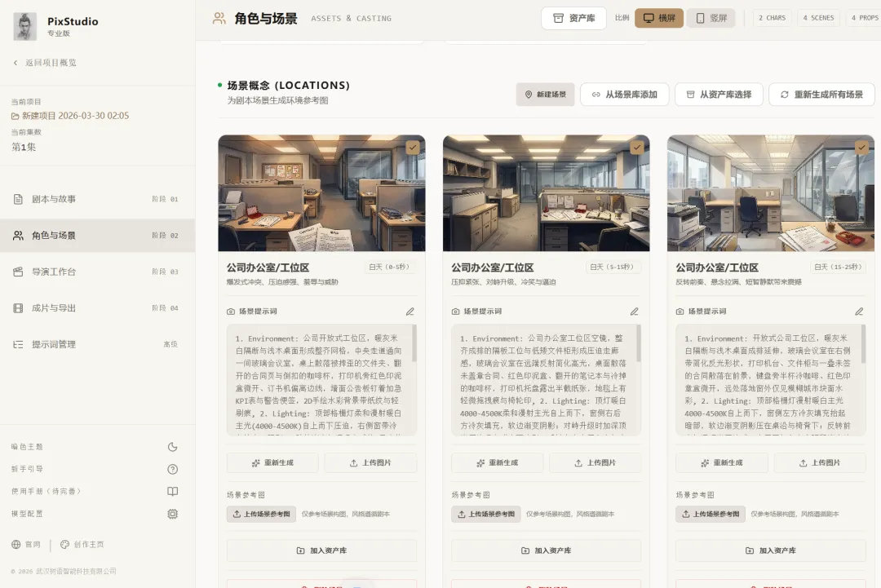Open 新手引导 help icon
This screenshot has height=588, width=881.
click(x=172, y=469)
